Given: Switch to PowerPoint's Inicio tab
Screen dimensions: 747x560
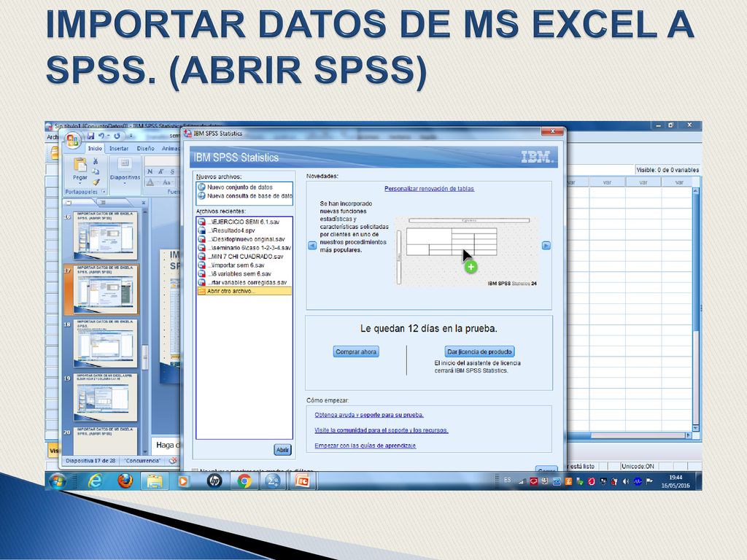Looking at the screenshot, I should point(95,149).
